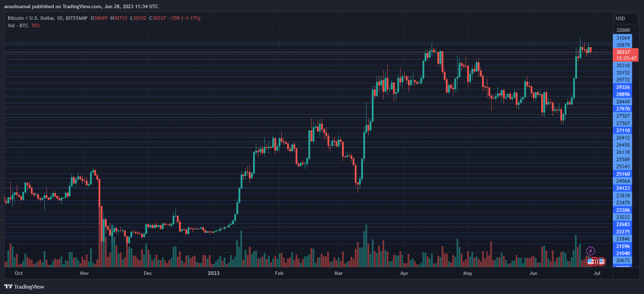This screenshot has width=644, height=294.
Task: Open the USD currency selector
Action: click(x=625, y=18)
